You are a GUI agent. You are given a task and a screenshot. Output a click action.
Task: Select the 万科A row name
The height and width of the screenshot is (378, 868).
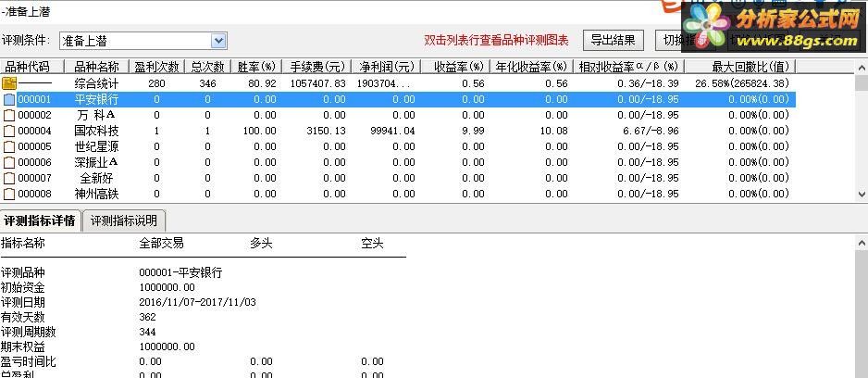pos(96,115)
